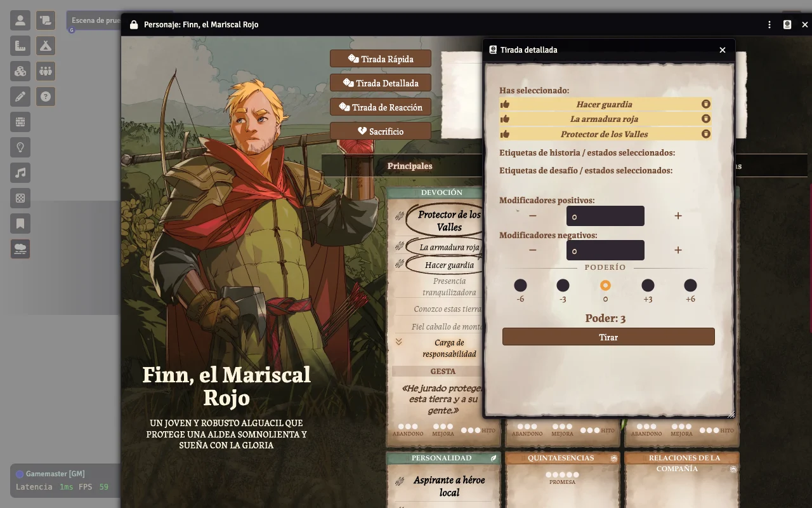This screenshot has width=812, height=508.
Task: Delete 'La armadura roja' from selection
Action: [705, 119]
